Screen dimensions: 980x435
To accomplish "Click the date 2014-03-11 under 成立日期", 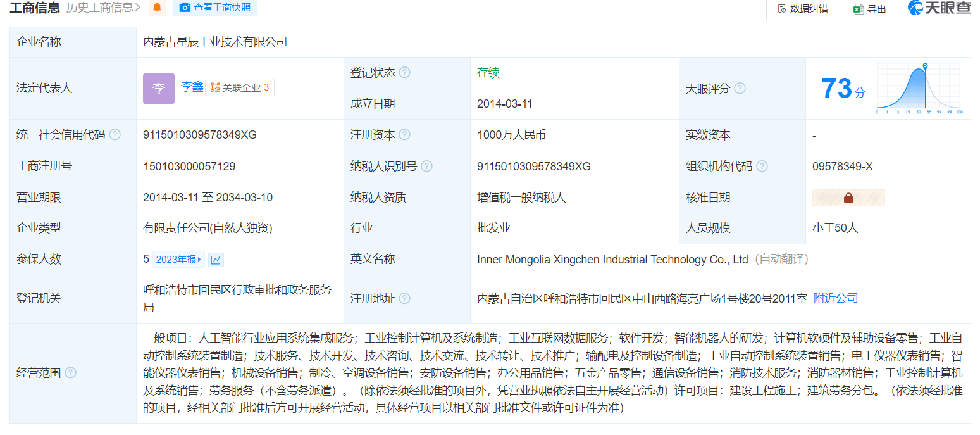I will (x=505, y=104).
